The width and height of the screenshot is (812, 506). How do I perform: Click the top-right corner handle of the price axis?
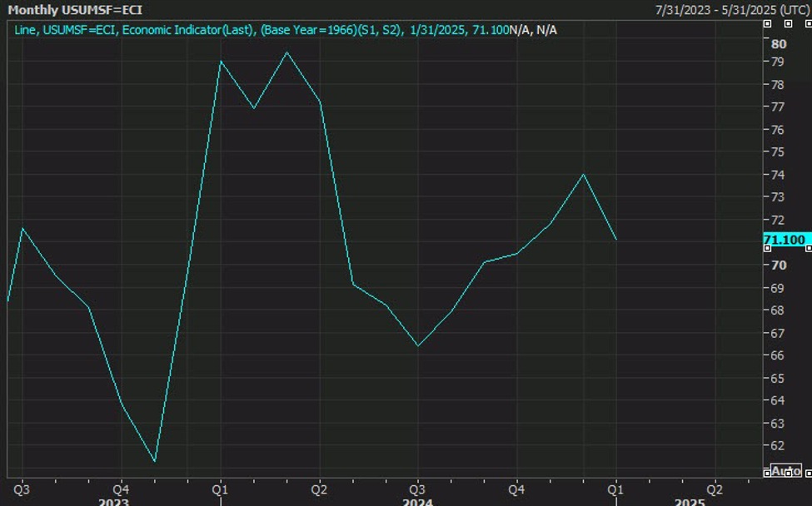click(808, 25)
